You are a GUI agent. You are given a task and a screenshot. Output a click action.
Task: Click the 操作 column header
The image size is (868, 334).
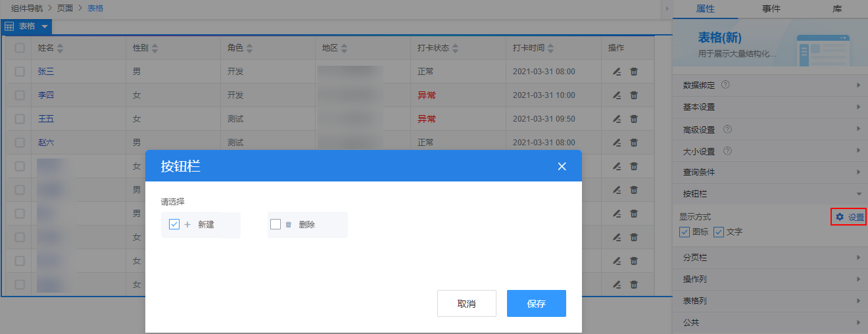[616, 48]
